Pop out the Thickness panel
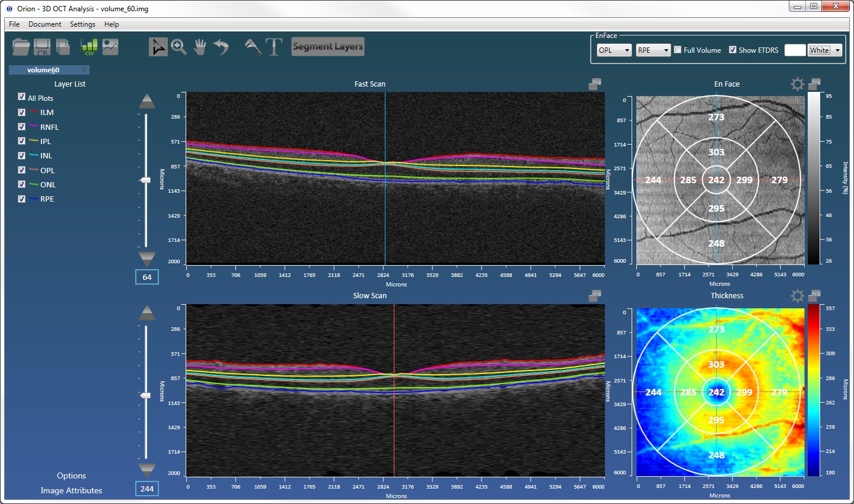This screenshot has width=854, height=504. pos(815,296)
